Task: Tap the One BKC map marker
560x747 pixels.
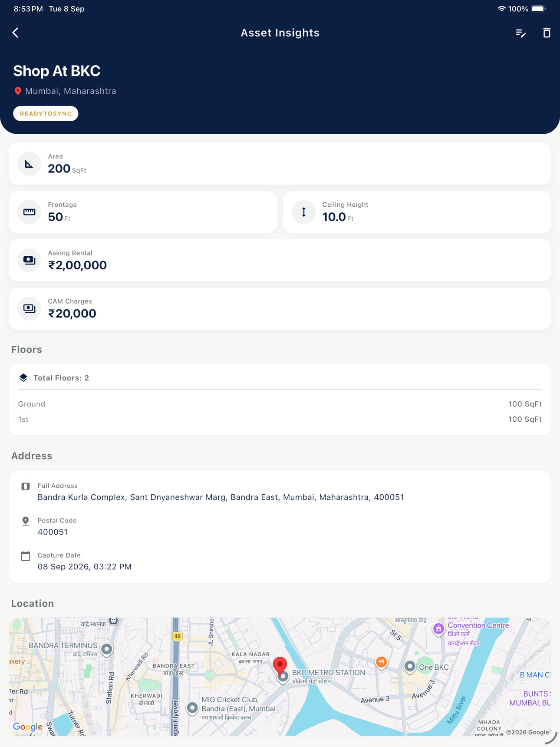Action: [409, 667]
